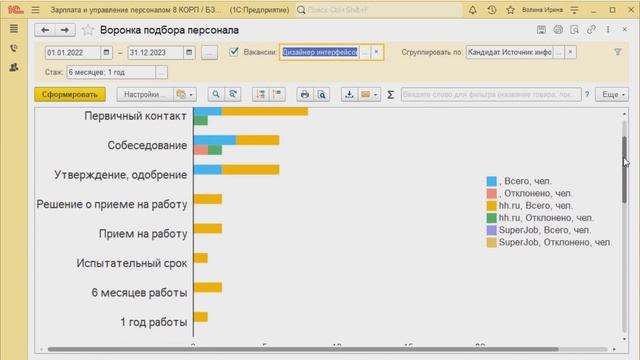640x360 pixels.
Task: Go forward with the right arrow
Action: pyautogui.click(x=64, y=30)
